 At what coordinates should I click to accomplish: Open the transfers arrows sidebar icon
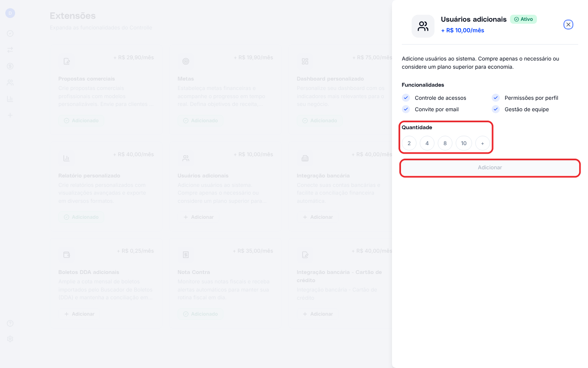click(10, 50)
